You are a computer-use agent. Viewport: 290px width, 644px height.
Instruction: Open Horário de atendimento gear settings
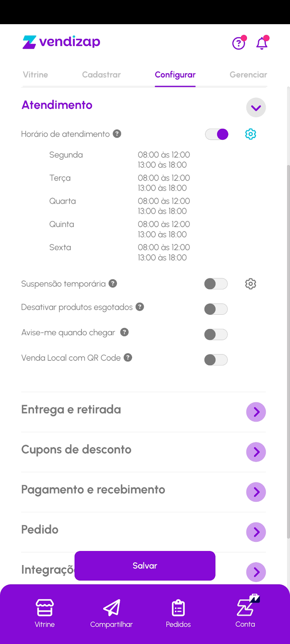click(251, 134)
